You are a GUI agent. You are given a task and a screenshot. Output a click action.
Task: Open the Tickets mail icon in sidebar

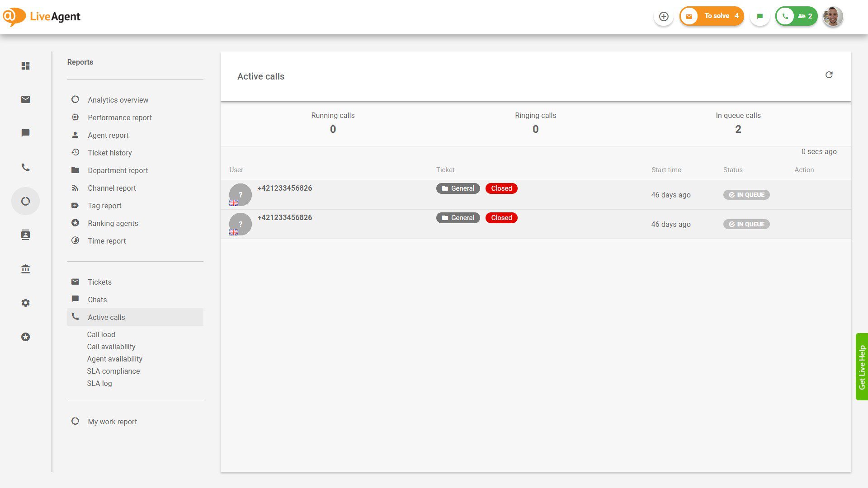pyautogui.click(x=25, y=99)
